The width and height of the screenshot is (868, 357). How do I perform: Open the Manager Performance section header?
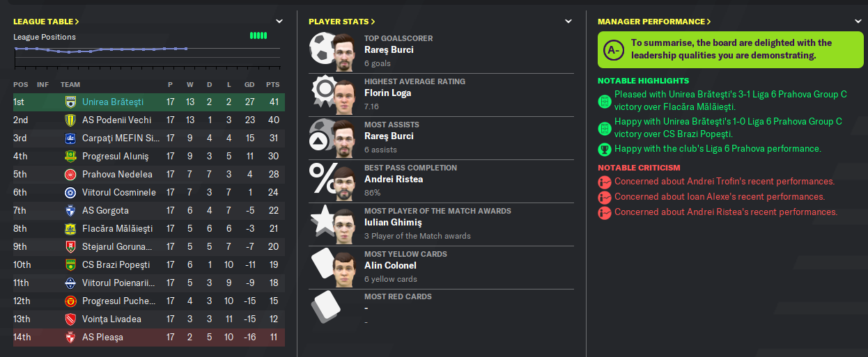tap(654, 22)
